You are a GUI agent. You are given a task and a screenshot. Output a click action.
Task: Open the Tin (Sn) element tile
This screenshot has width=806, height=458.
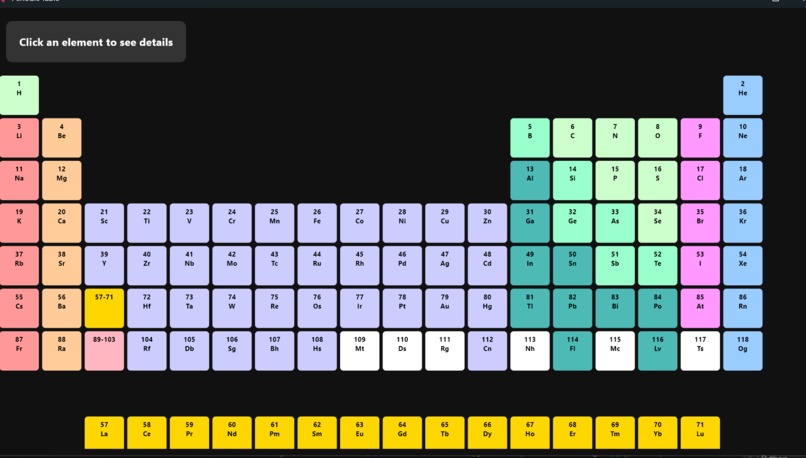point(573,266)
